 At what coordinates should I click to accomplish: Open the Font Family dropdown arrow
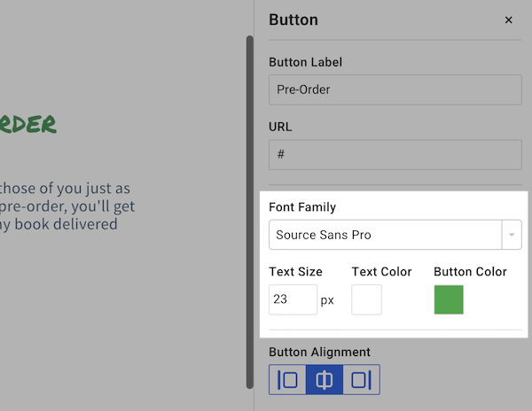coord(512,236)
